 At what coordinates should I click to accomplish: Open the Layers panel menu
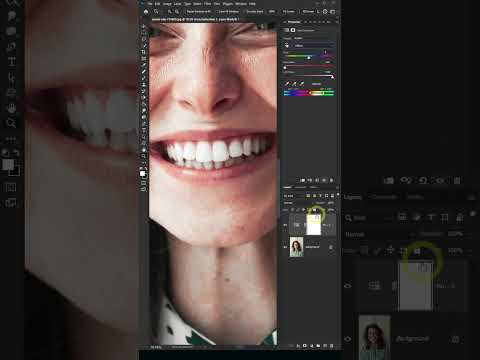click(337, 187)
